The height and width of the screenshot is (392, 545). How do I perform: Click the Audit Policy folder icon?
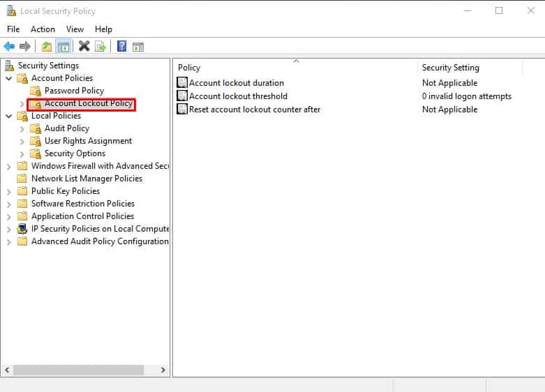(x=36, y=128)
